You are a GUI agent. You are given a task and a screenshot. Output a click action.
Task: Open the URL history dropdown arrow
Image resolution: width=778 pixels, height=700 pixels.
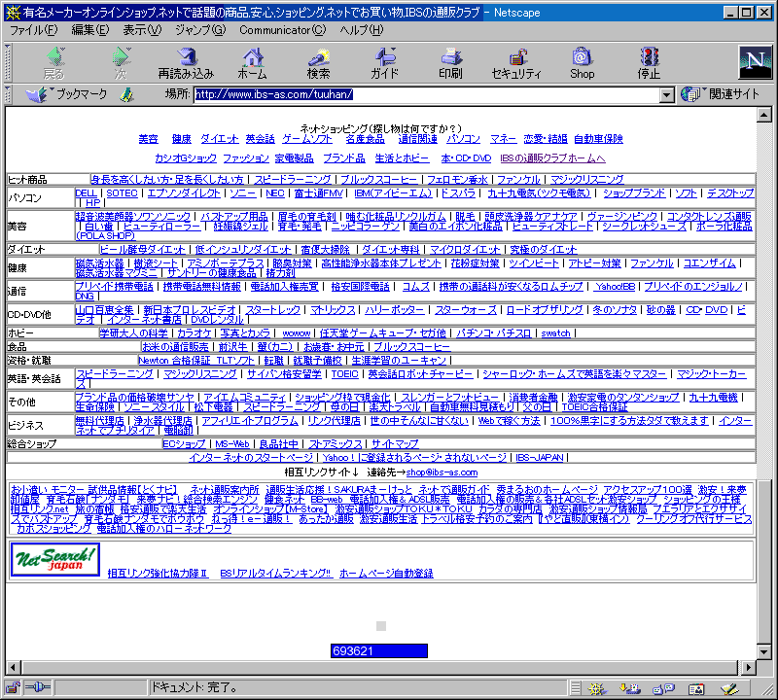667,94
